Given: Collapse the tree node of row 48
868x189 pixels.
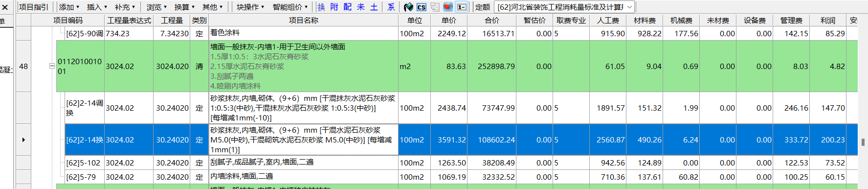Looking at the screenshot, I should (x=52, y=66).
